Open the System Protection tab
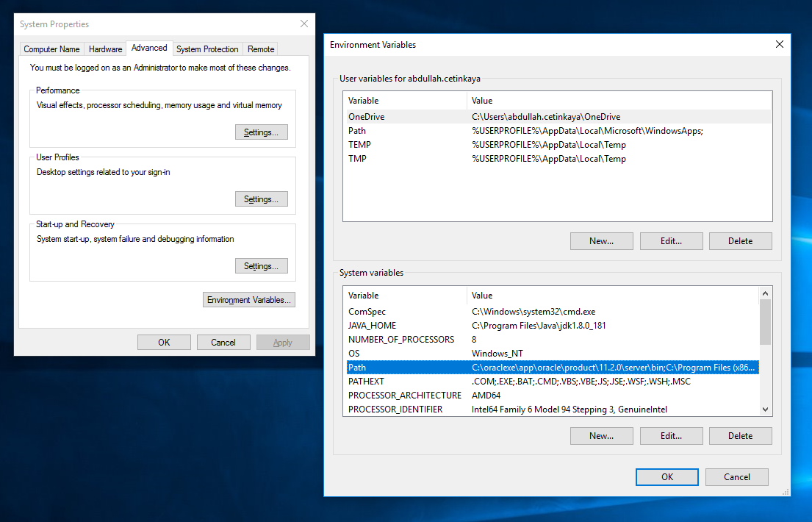 207,49
